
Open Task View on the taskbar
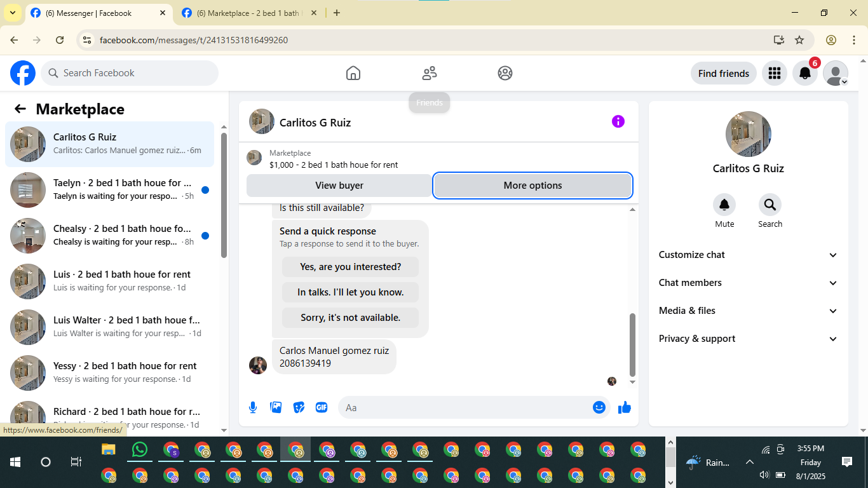coord(76,462)
